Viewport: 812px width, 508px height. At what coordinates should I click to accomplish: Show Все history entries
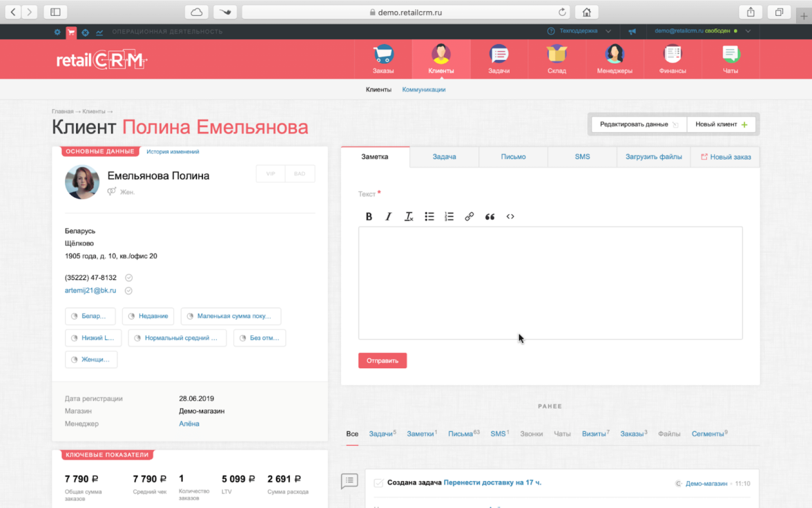352,434
